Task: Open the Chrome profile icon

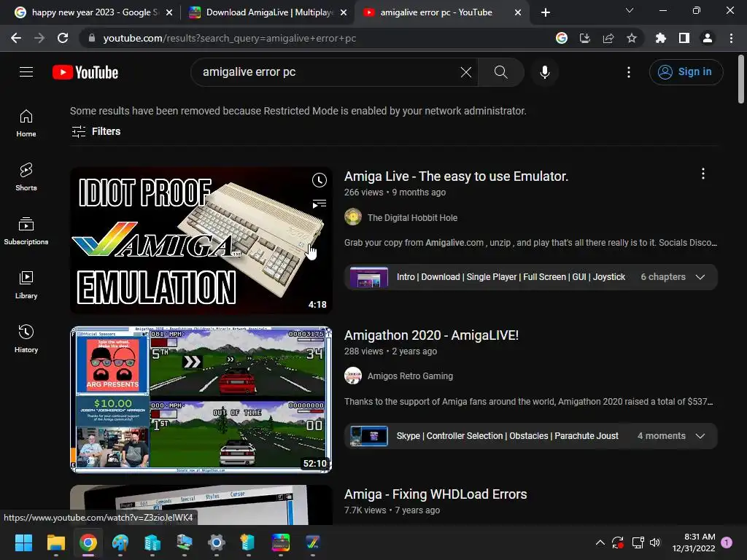Action: pos(708,38)
